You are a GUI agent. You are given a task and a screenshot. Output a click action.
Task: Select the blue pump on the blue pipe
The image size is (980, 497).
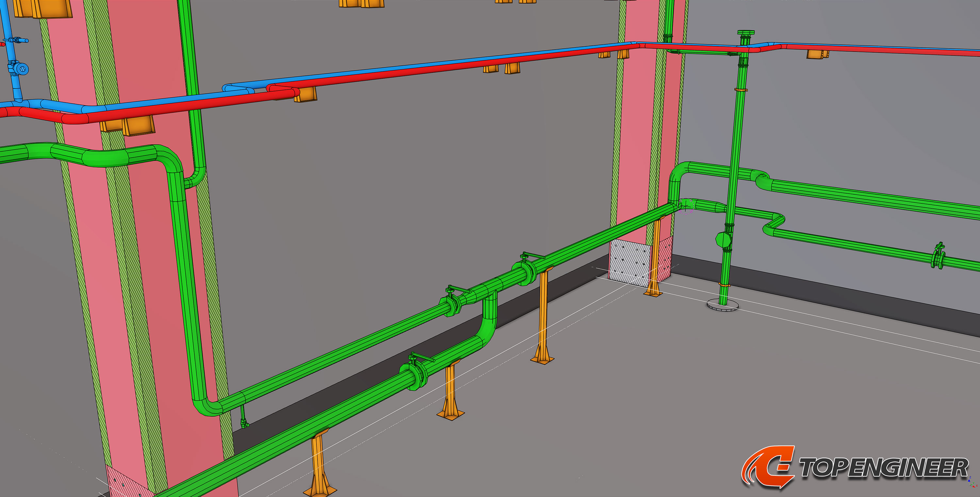point(18,68)
